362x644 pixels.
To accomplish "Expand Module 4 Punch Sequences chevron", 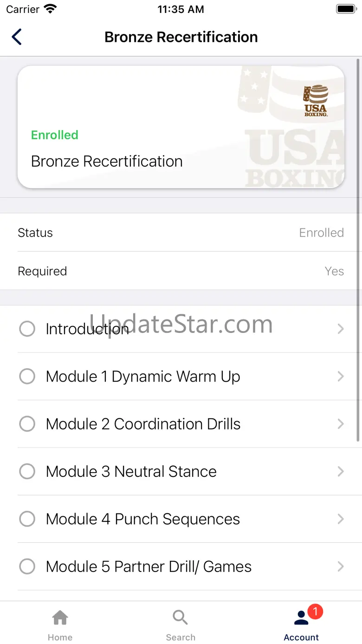I will pos(341,519).
